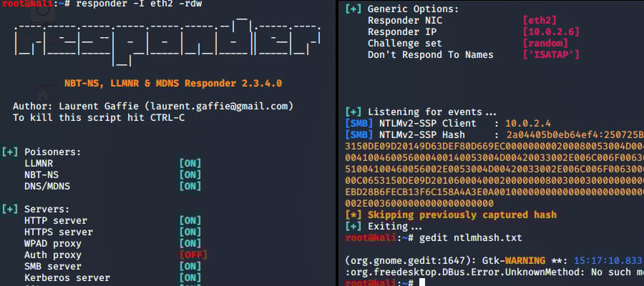Select the ['ISATAP'] value

click(x=551, y=55)
